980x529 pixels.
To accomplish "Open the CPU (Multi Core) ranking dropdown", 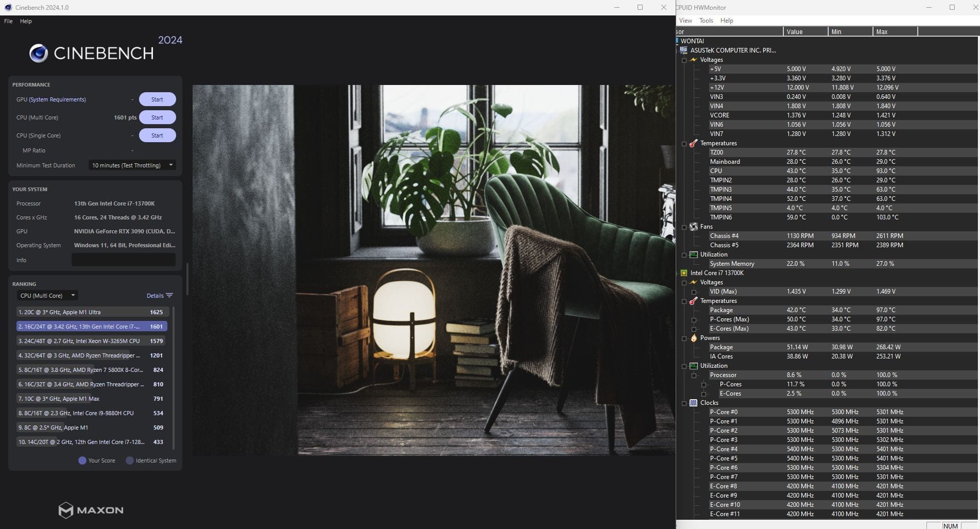I will (47, 296).
